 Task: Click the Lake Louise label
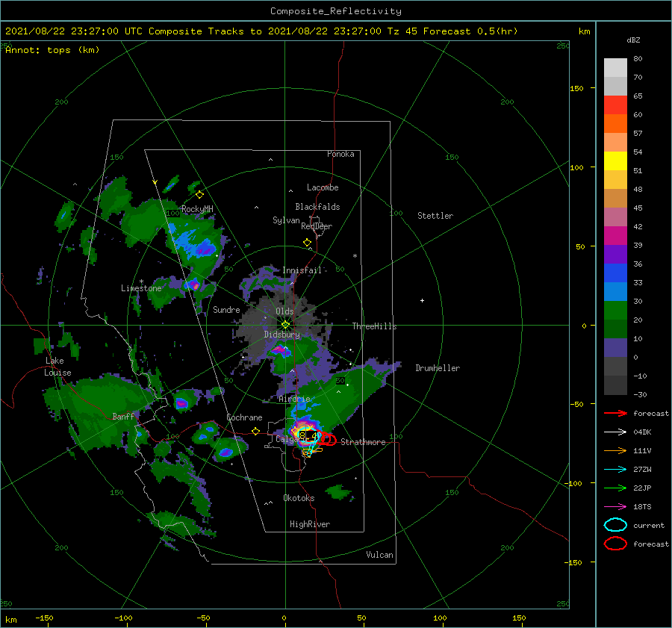coord(57,367)
